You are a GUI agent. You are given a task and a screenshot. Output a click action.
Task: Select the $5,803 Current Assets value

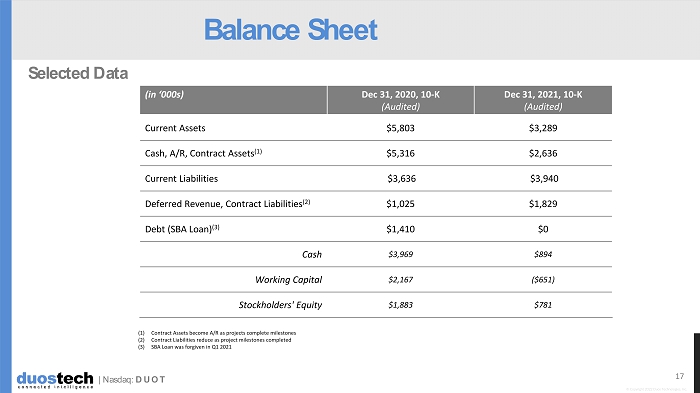400,128
